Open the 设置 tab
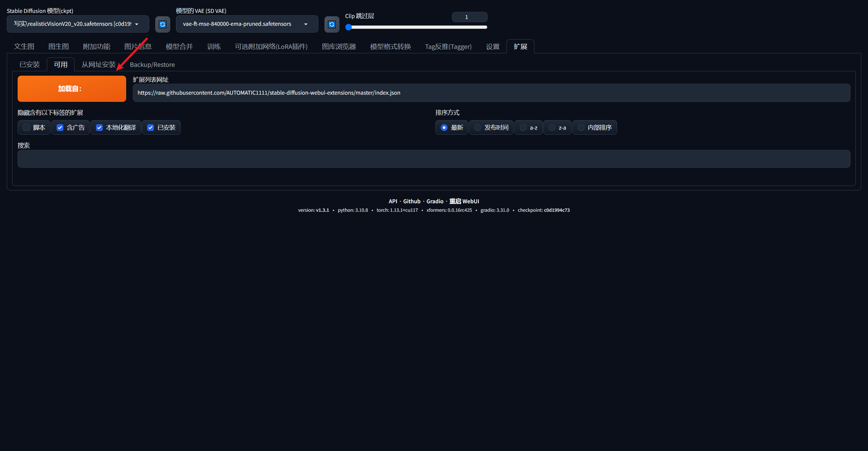 [493, 46]
